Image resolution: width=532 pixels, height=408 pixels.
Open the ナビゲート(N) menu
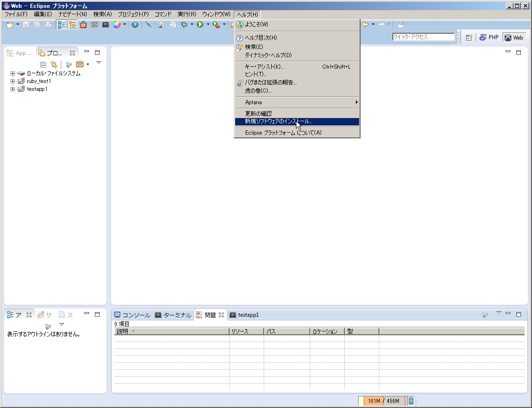pos(72,14)
